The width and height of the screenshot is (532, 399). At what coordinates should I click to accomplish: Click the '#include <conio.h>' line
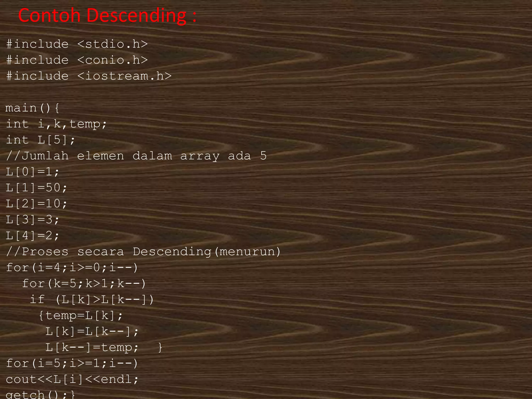point(77,60)
